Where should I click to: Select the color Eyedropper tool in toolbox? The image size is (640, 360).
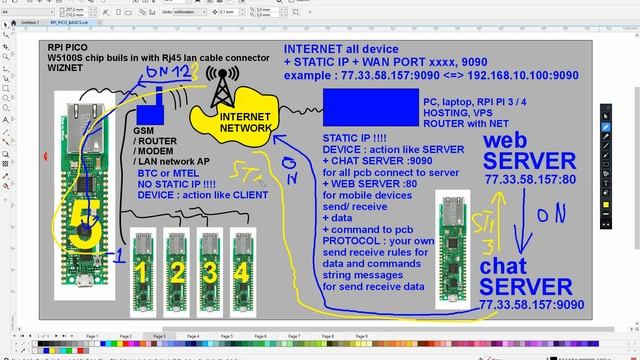6,176
